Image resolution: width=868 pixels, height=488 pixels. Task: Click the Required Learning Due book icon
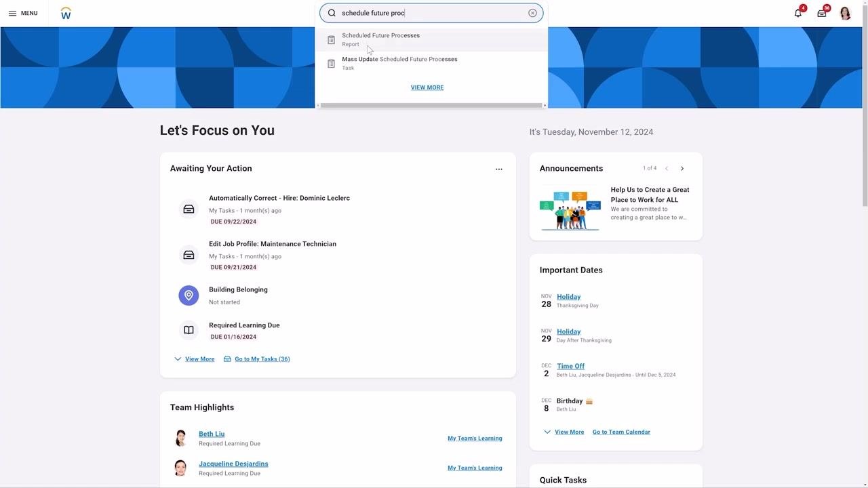pos(189,330)
